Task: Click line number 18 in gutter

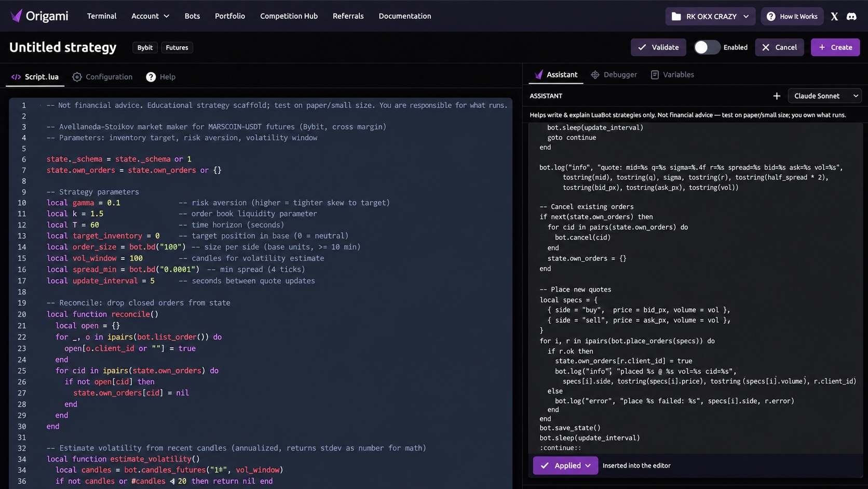Action: (x=22, y=292)
